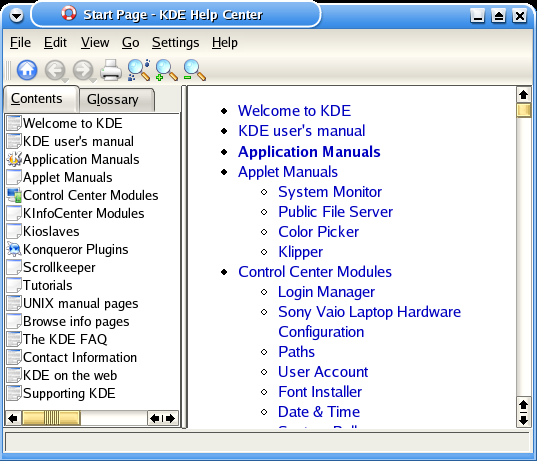
Task: Open the Settings menu
Action: pos(175,43)
